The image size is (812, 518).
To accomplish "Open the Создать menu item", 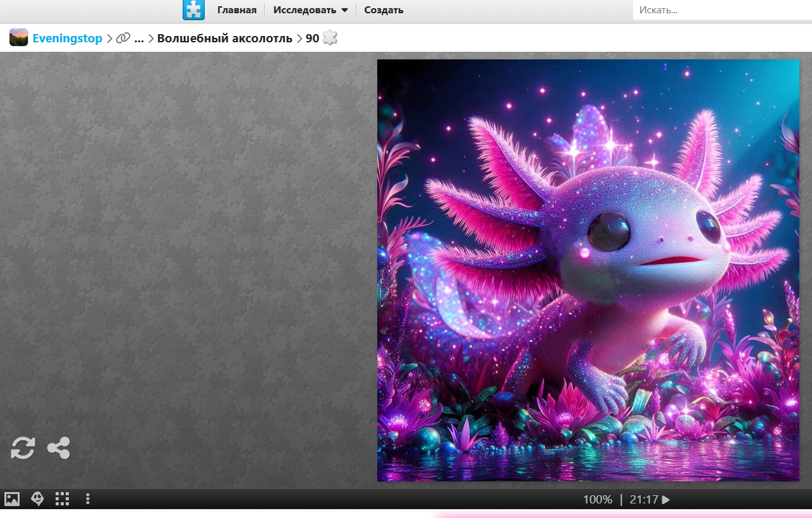I will tap(384, 10).
